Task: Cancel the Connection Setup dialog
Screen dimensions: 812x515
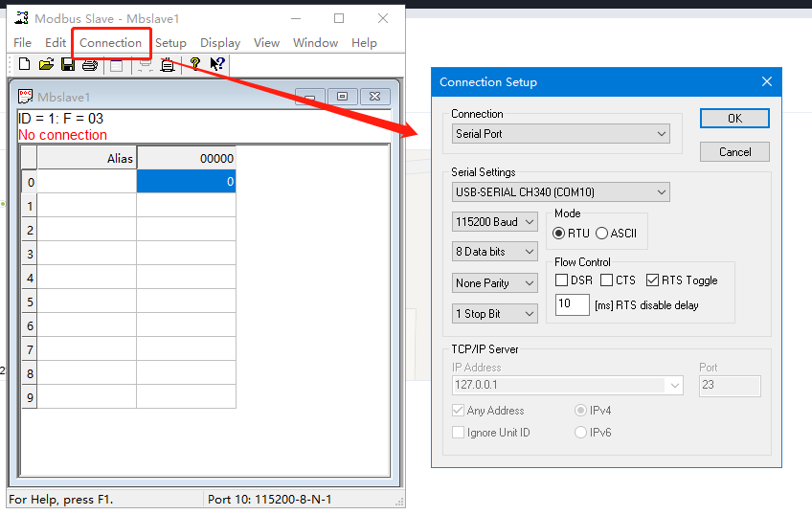Action: (734, 152)
